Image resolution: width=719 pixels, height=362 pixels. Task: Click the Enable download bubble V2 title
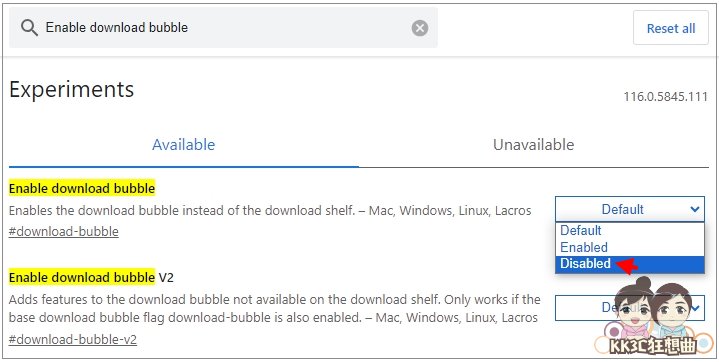(x=91, y=277)
